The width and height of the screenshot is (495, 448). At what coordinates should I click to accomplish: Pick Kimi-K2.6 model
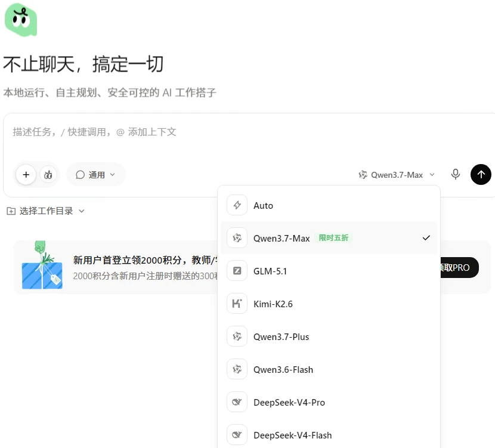329,304
